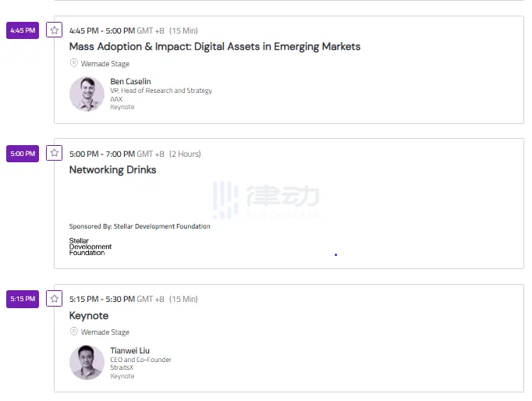
Task: Star the Mass Adoption & Impact session
Action: tap(55, 30)
